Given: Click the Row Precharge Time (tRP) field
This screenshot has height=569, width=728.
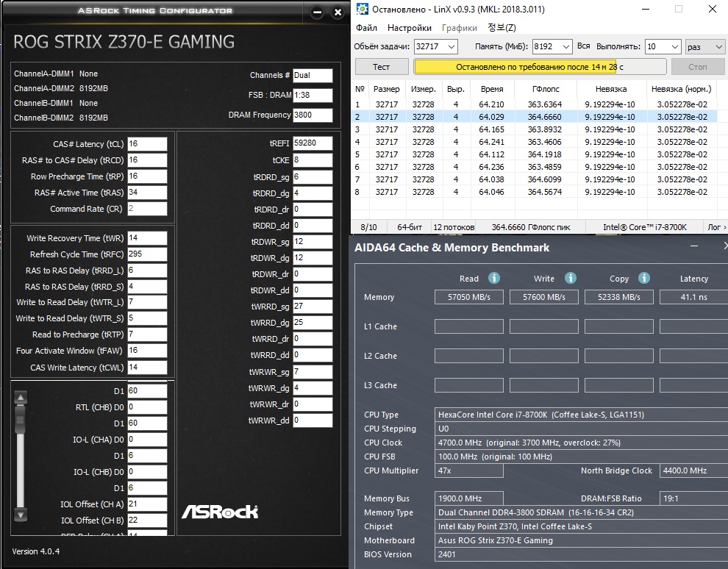Looking at the screenshot, I should (x=147, y=176).
